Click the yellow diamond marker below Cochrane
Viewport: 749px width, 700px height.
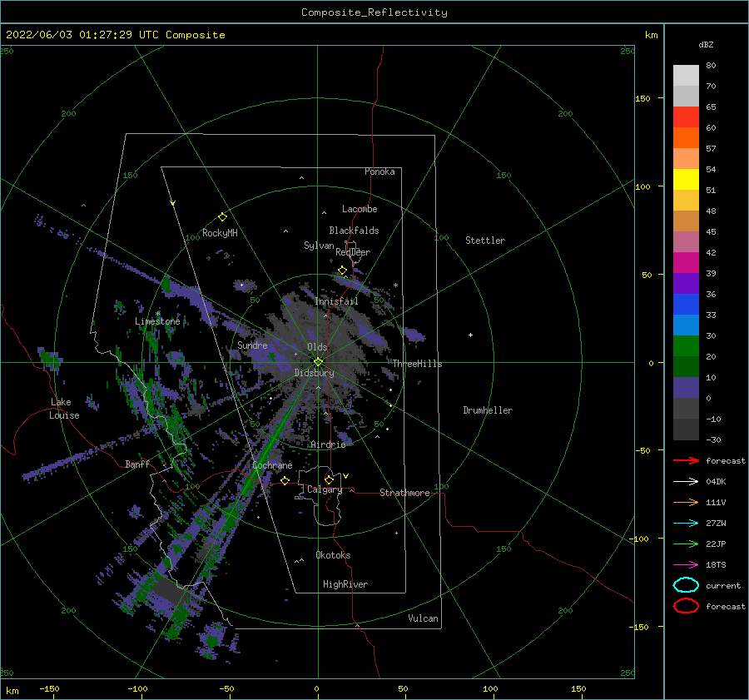point(285,480)
